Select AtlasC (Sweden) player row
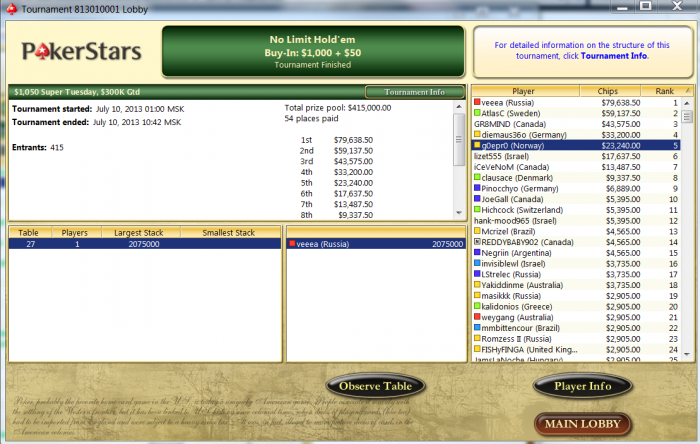Screen dimensions: 700x444 point(576,113)
